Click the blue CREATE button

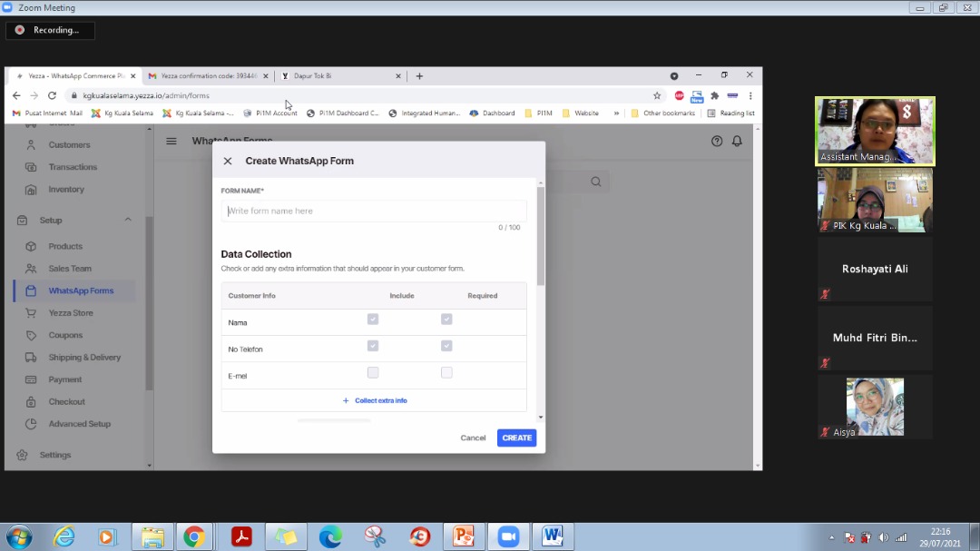517,438
